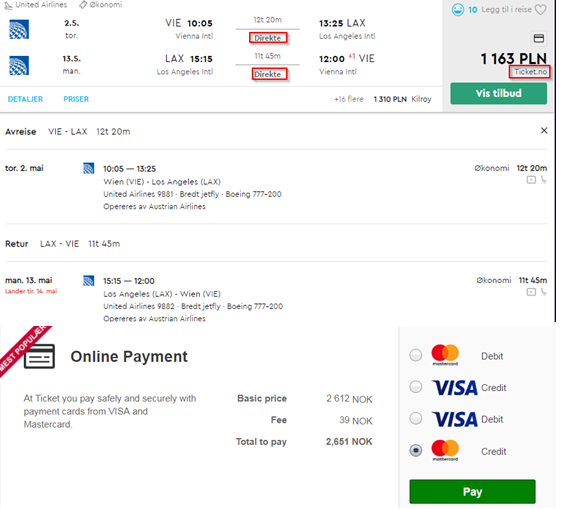566x509 pixels.
Task: Click the Kilroy 1 310 PLN offer
Action: 402,99
